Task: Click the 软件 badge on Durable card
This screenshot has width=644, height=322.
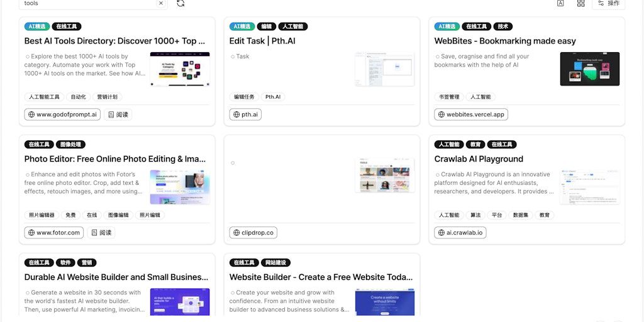Action: point(65,262)
